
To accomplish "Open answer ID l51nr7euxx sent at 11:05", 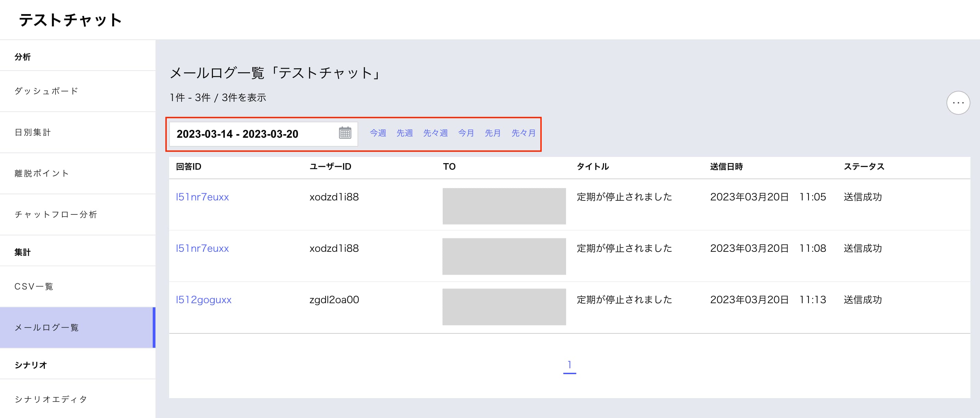I will coord(202,197).
